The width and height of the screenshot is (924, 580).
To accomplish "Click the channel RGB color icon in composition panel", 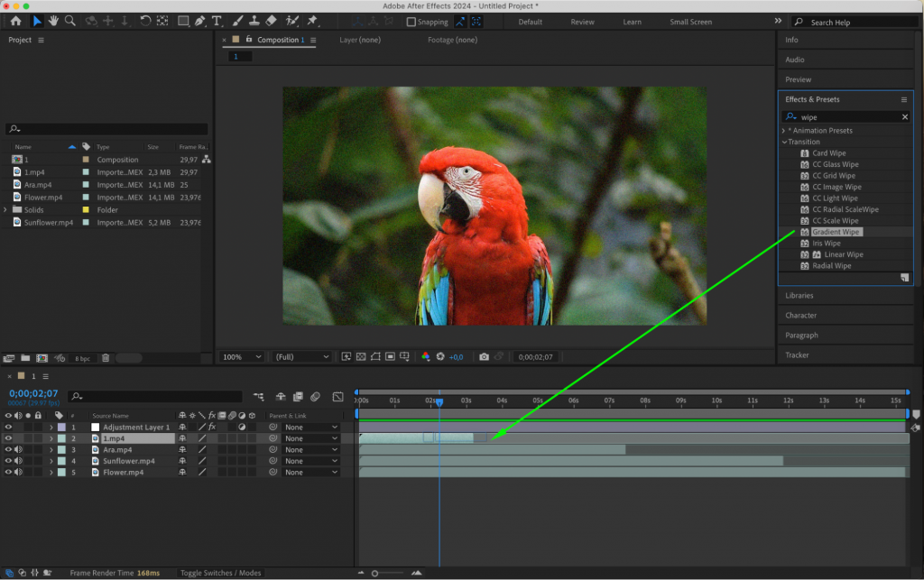I will (425, 357).
